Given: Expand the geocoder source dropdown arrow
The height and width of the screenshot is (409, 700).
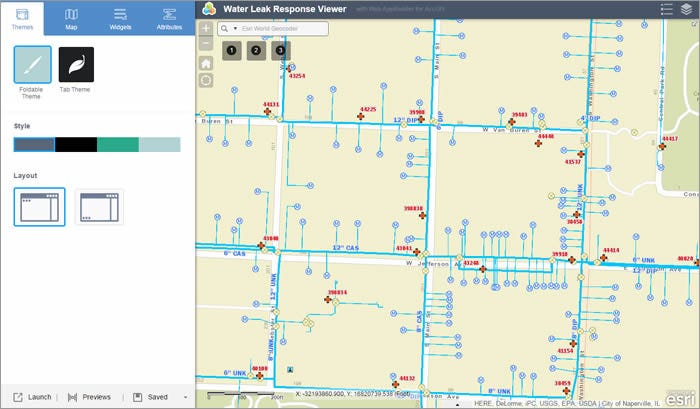Looking at the screenshot, I should pyautogui.click(x=235, y=29).
